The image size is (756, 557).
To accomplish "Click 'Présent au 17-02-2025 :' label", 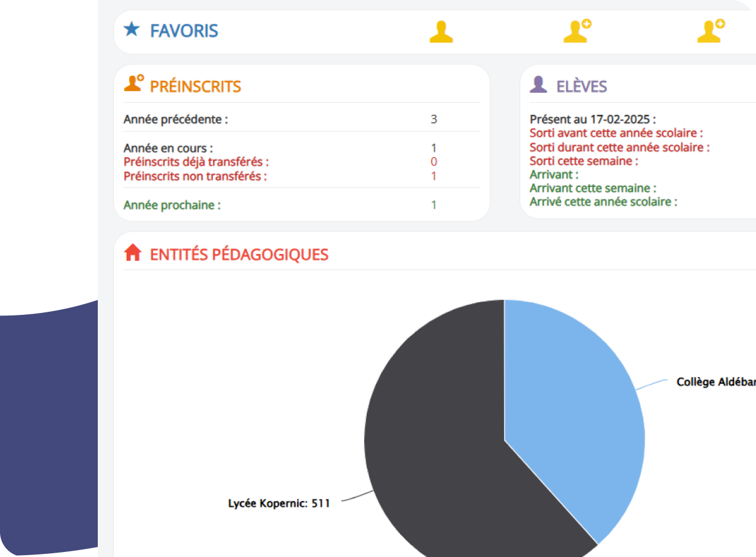I will pyautogui.click(x=593, y=119).
